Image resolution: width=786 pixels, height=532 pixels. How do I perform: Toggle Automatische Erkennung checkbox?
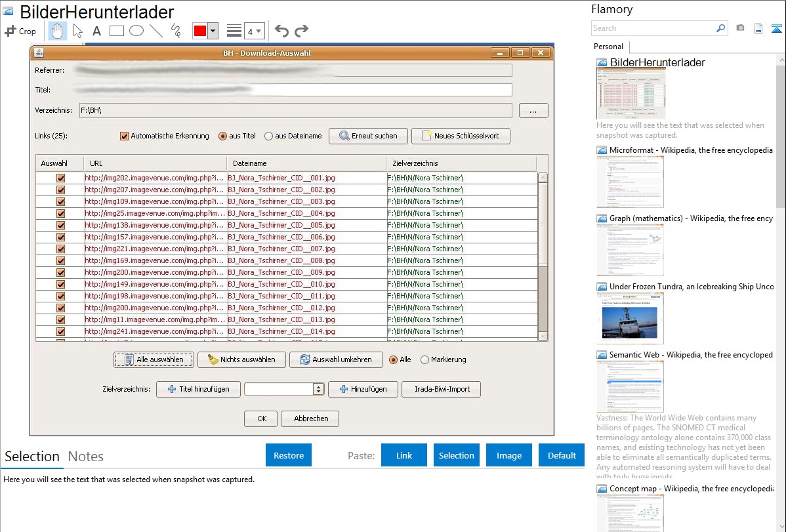click(x=124, y=136)
